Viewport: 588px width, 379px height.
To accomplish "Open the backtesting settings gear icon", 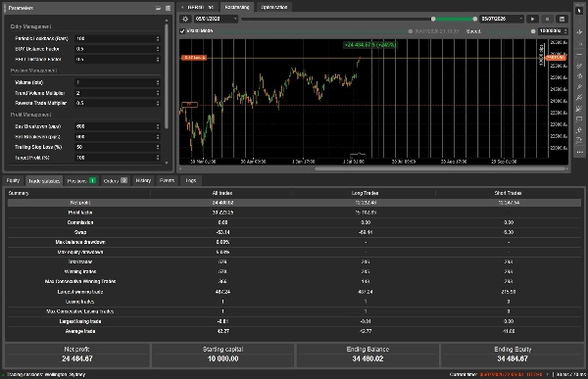I will [185, 19].
